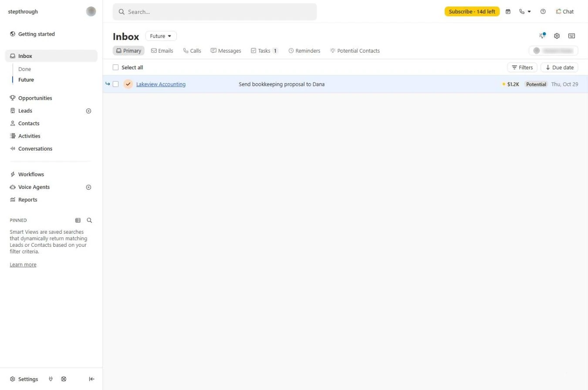Open Smart Views list table icon

click(x=78, y=220)
